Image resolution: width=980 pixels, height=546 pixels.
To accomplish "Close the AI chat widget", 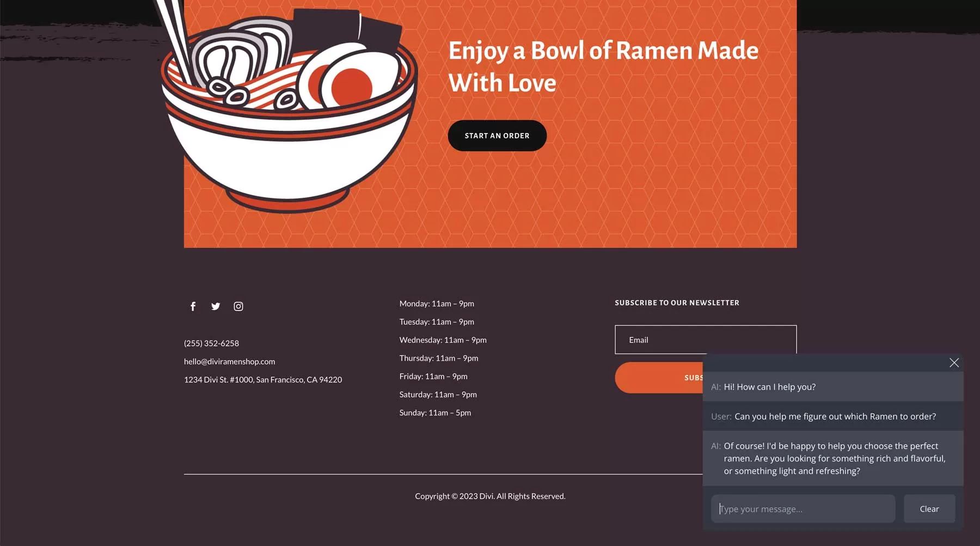I will [x=954, y=363].
